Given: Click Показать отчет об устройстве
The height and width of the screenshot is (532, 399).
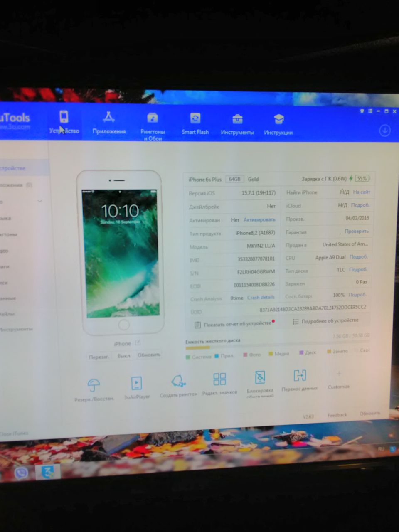Looking at the screenshot, I should coord(234,324).
